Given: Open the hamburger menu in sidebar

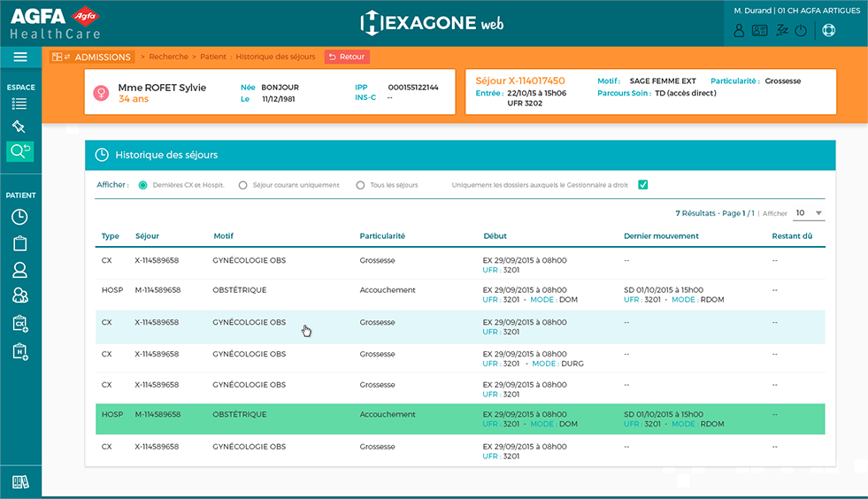Looking at the screenshot, I should 20,57.
